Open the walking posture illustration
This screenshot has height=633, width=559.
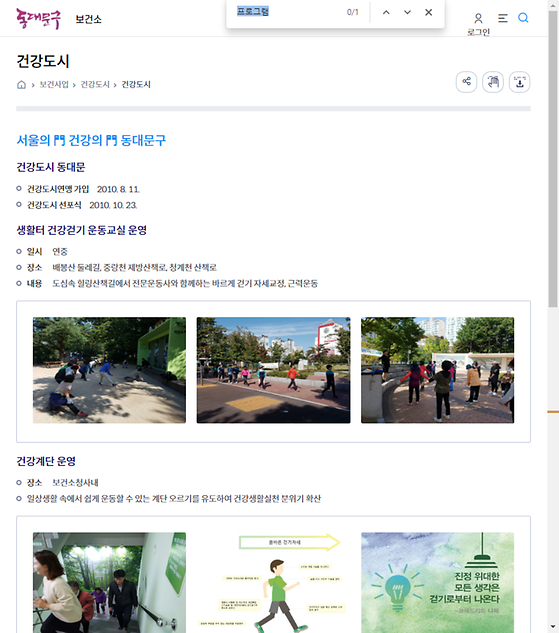[274, 583]
